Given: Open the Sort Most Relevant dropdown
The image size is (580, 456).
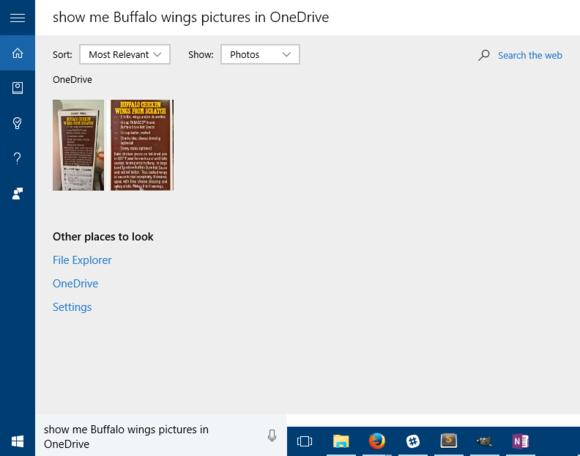Looking at the screenshot, I should (125, 54).
